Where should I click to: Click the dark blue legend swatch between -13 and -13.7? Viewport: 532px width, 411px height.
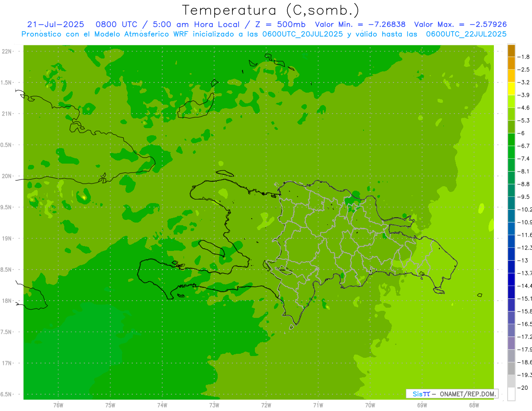coord(511,267)
